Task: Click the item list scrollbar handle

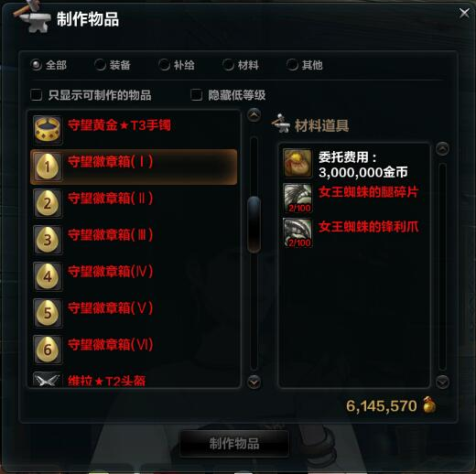Action: tap(254, 225)
